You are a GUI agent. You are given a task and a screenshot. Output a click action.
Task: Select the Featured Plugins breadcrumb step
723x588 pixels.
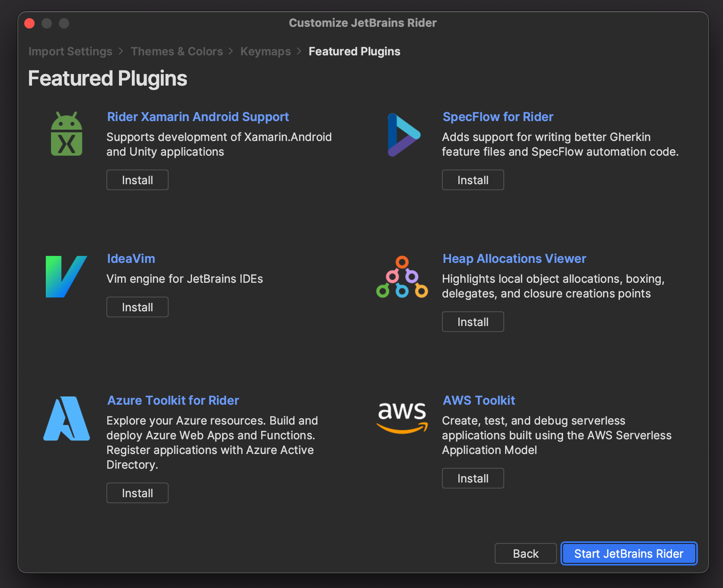[x=355, y=51]
